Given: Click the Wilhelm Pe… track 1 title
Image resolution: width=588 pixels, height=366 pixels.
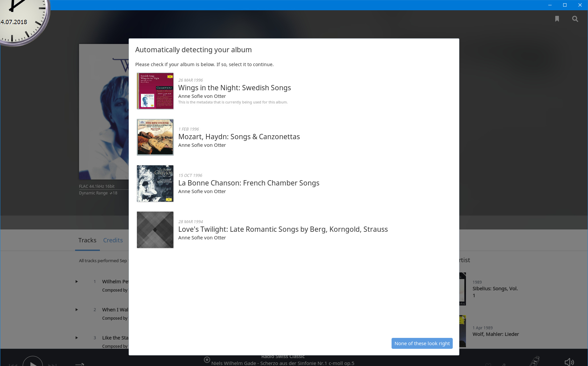Looking at the screenshot, I should click(115, 282).
